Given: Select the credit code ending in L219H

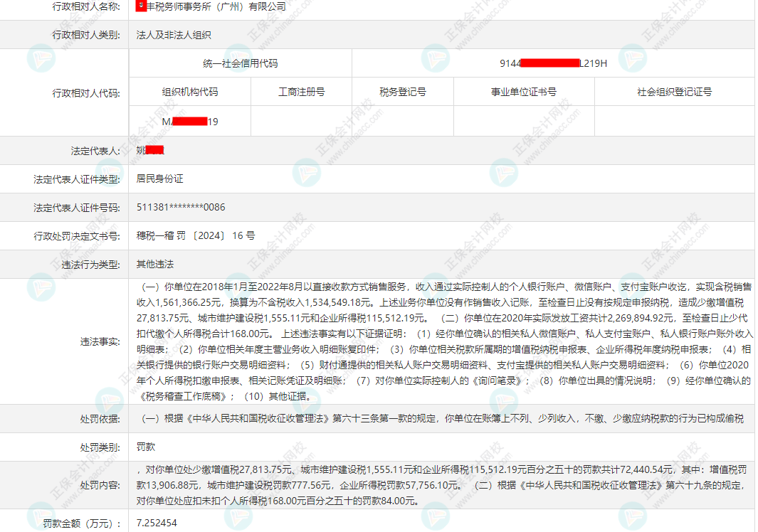Looking at the screenshot, I should tap(553, 63).
